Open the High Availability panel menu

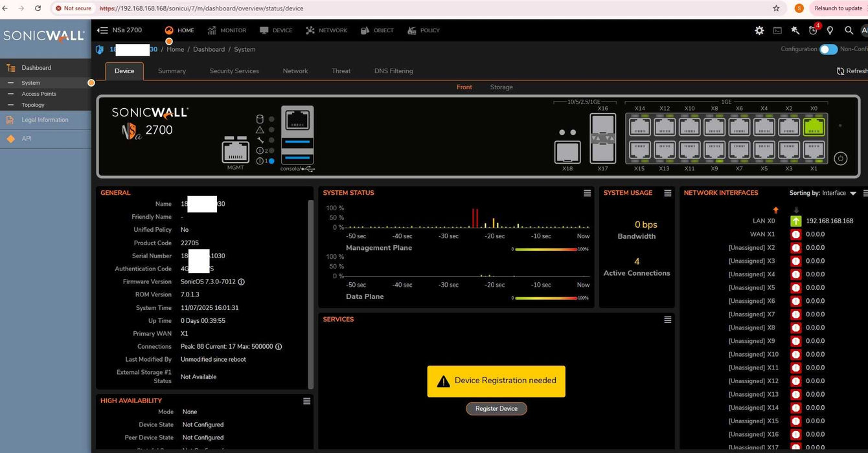click(306, 401)
